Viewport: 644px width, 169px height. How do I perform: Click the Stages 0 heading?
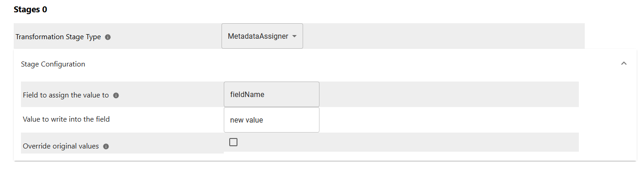(x=31, y=10)
